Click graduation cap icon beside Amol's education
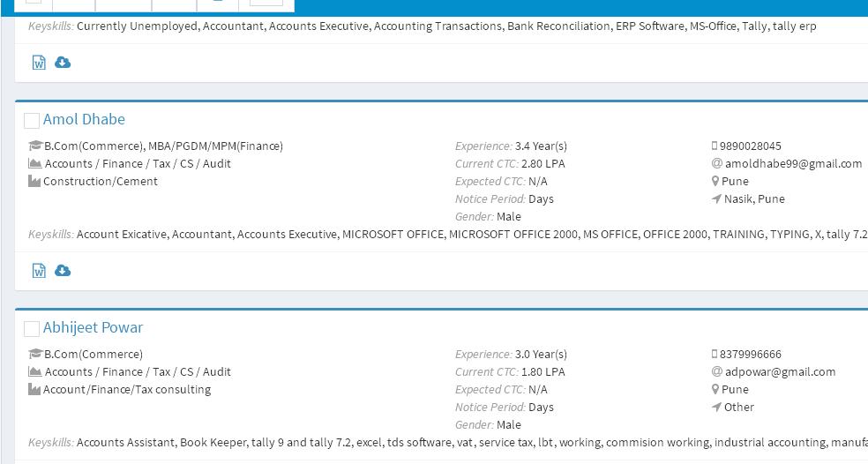The image size is (868, 464). 35,146
